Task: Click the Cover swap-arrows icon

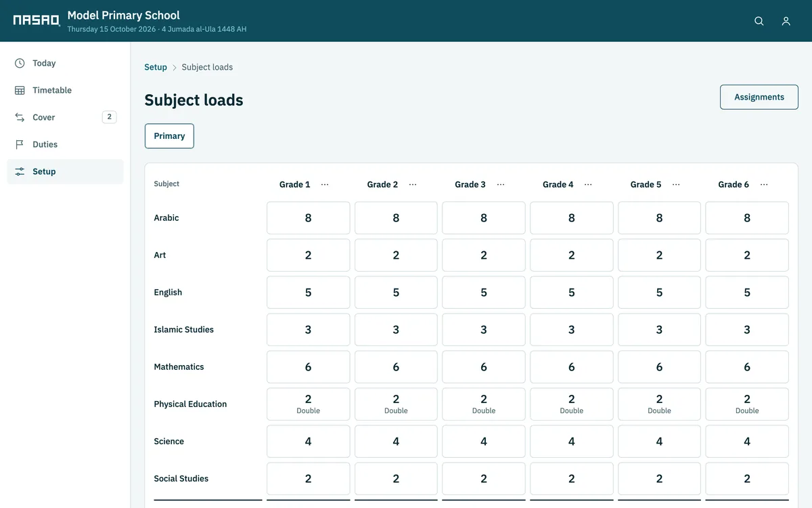Action: [x=20, y=117]
